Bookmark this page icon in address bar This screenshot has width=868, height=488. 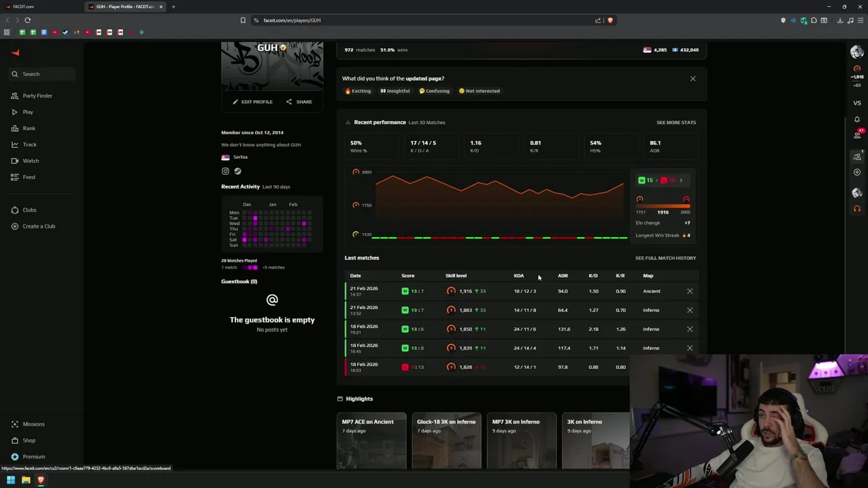click(243, 20)
